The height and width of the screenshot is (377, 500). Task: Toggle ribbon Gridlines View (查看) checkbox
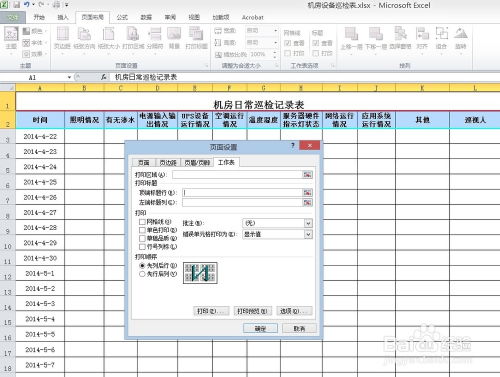coord(288,43)
